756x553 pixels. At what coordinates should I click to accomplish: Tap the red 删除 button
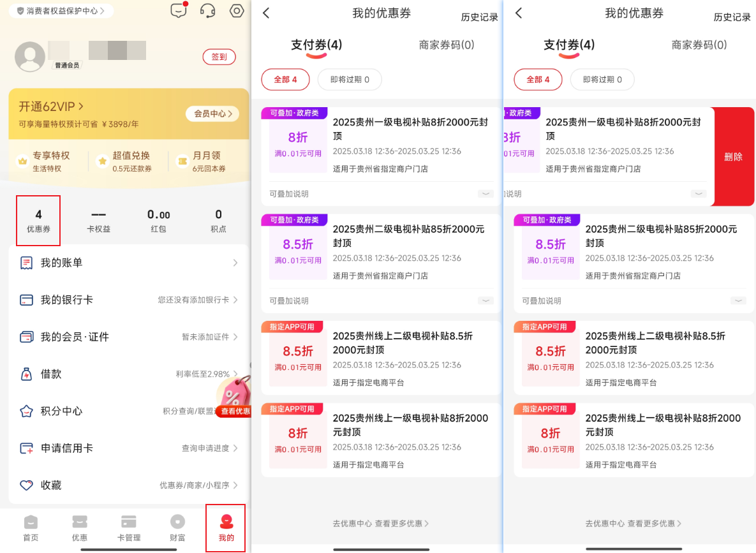coord(733,157)
